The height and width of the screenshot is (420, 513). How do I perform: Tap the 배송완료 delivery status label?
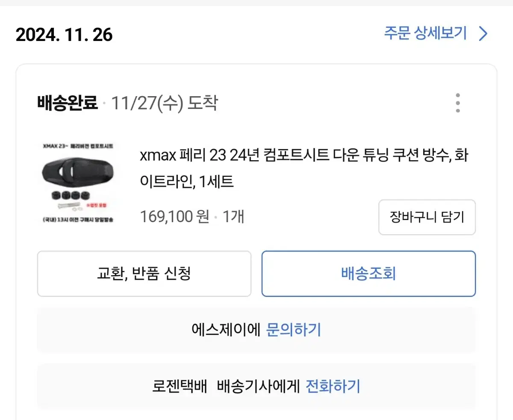[x=68, y=103]
